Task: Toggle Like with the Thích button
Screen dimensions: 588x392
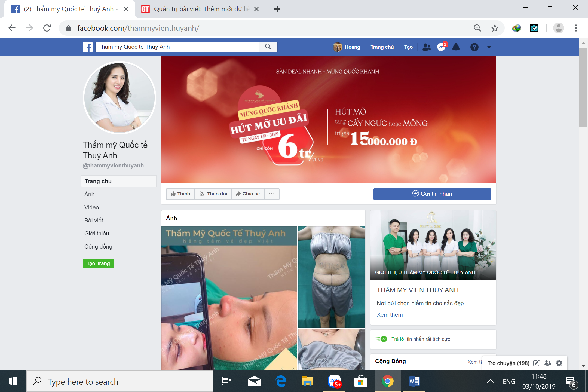Action: pyautogui.click(x=180, y=194)
